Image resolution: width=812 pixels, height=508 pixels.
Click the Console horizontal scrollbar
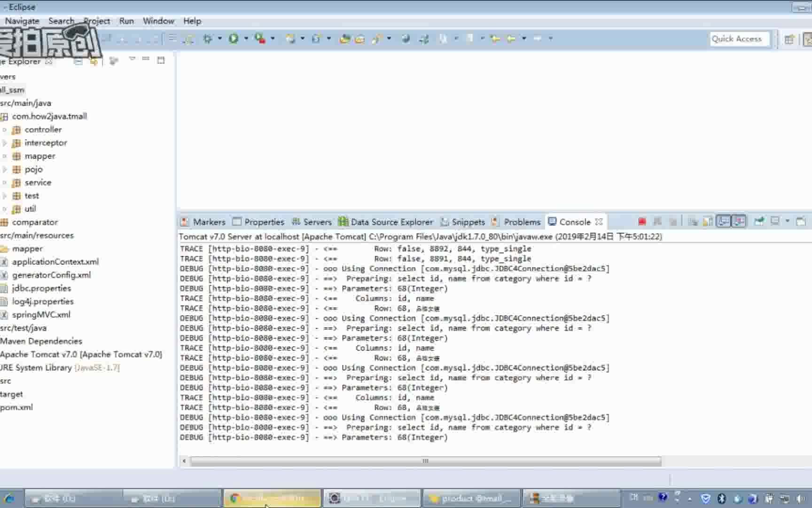click(425, 461)
